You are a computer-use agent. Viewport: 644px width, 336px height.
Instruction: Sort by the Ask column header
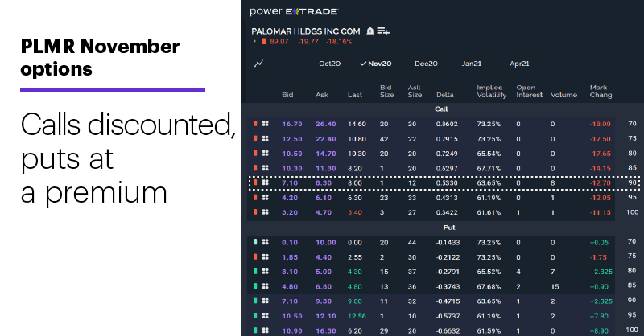click(x=321, y=95)
